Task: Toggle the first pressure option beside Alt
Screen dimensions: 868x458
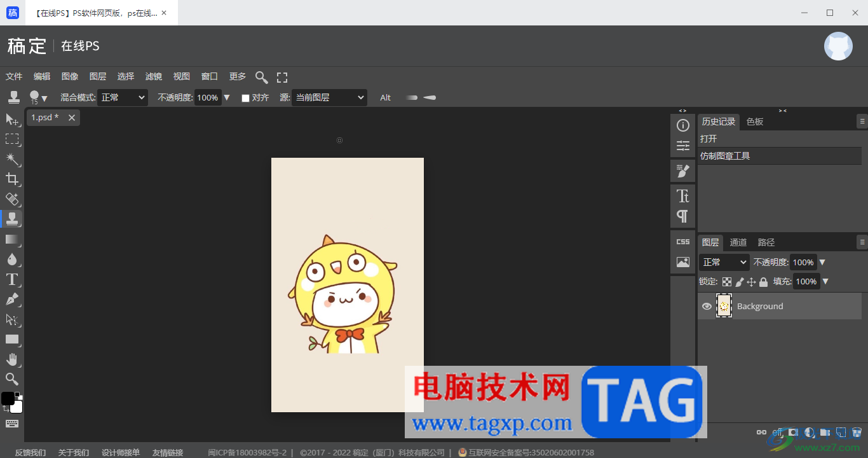Action: click(x=412, y=97)
